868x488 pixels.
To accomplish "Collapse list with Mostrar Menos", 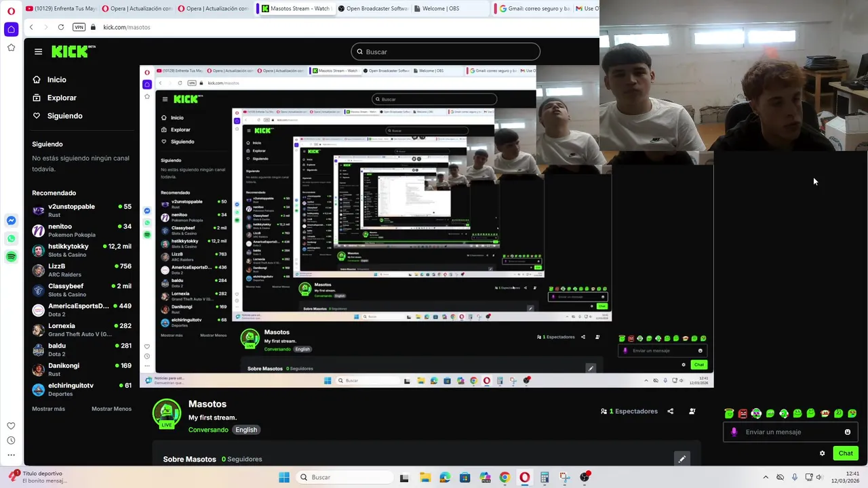I will click(x=112, y=409).
